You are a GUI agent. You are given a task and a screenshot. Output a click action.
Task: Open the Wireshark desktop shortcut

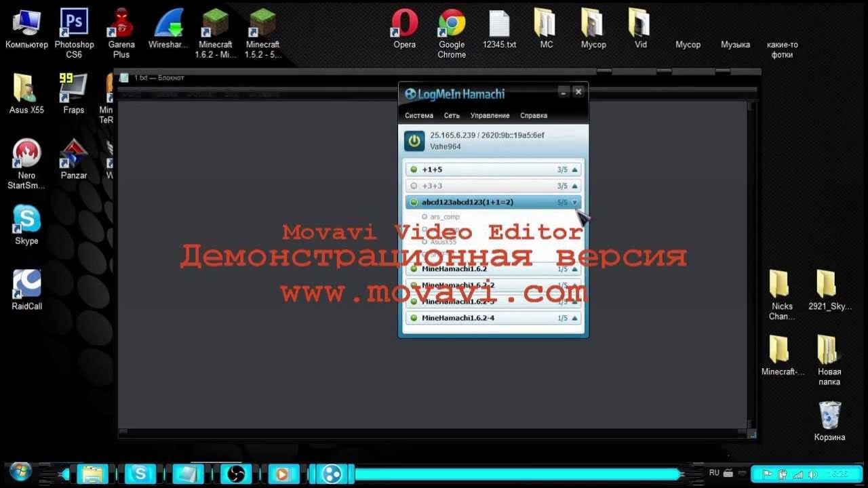(168, 30)
